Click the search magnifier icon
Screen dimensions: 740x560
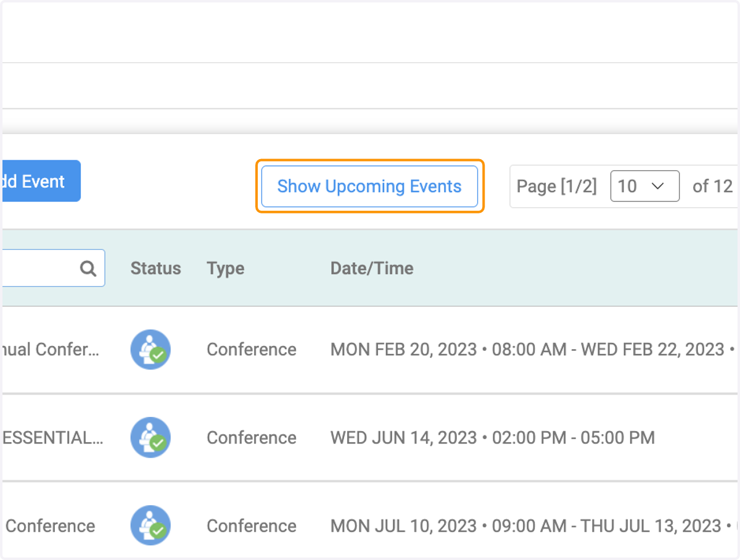88,268
